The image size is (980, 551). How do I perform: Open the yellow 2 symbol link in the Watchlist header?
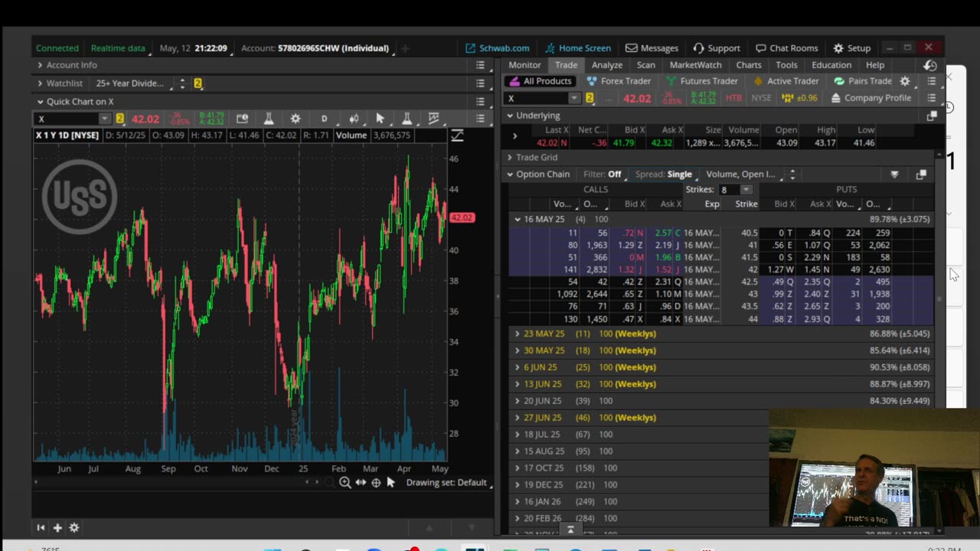198,83
